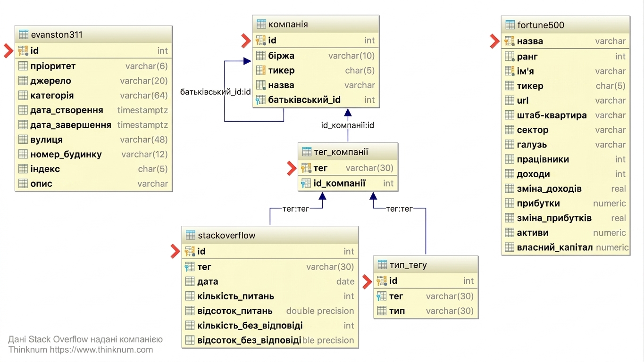The width and height of the screenshot is (644, 362).
Task: Click the column icon beside ранг
Action: pyautogui.click(x=510, y=57)
